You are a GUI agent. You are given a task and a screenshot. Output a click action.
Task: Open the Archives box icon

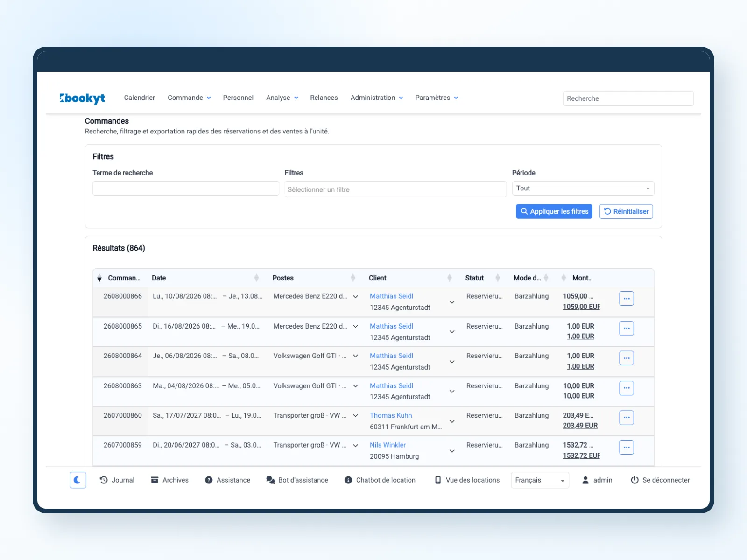coord(155,480)
